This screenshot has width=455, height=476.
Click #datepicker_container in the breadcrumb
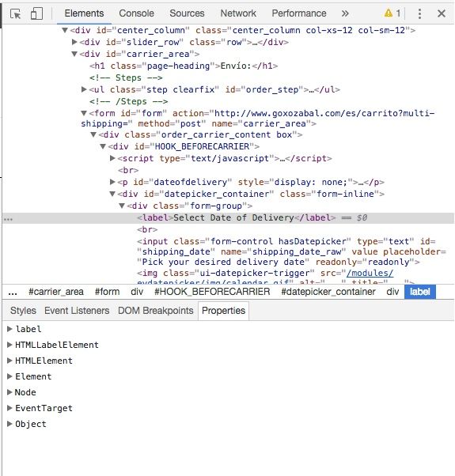click(x=328, y=292)
